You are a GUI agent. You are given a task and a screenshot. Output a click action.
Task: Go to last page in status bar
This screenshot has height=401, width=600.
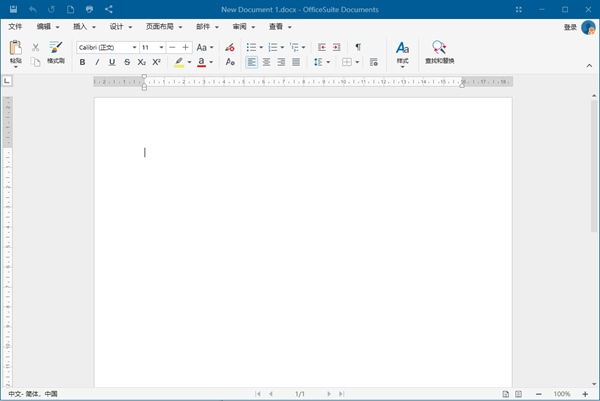(342, 394)
